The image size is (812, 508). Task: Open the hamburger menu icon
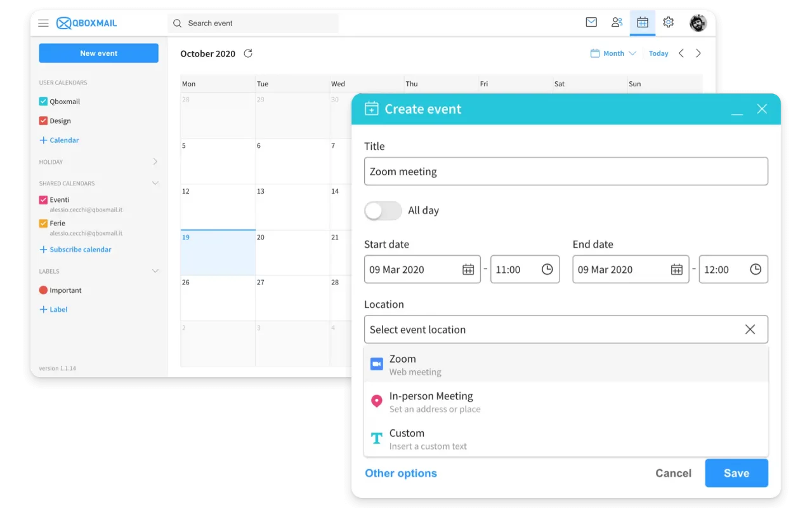(43, 23)
